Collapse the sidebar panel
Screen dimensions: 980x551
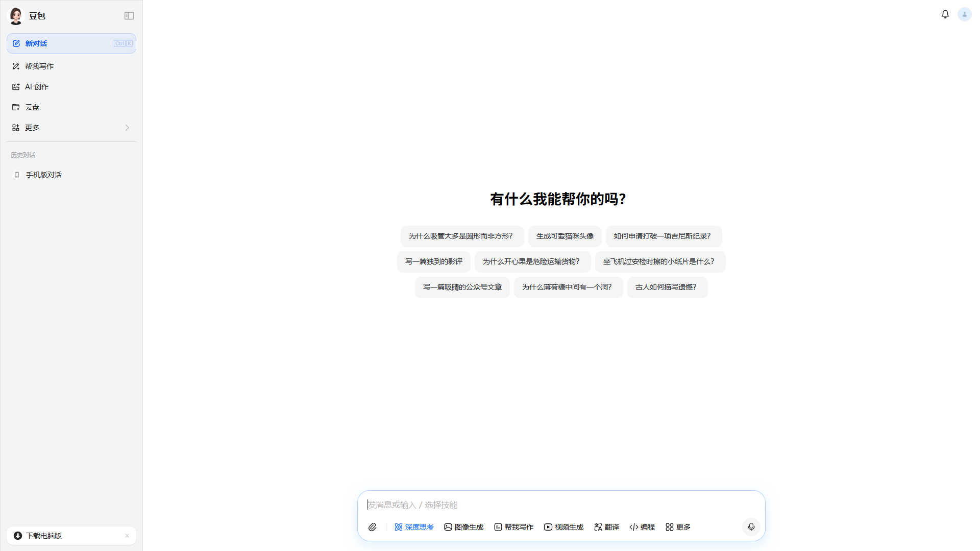pos(129,16)
